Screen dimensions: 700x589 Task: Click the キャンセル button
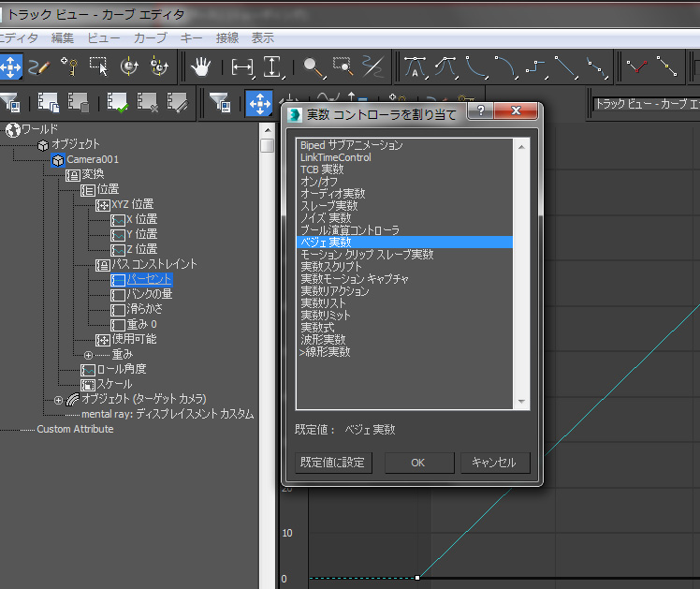pyautogui.click(x=495, y=463)
